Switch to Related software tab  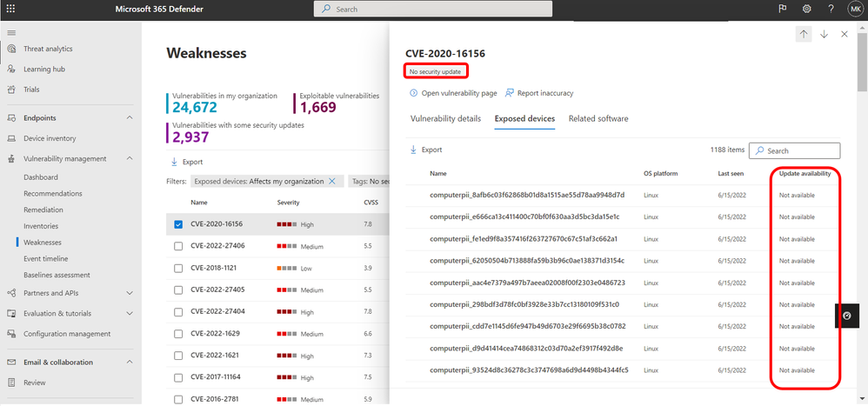[598, 119]
